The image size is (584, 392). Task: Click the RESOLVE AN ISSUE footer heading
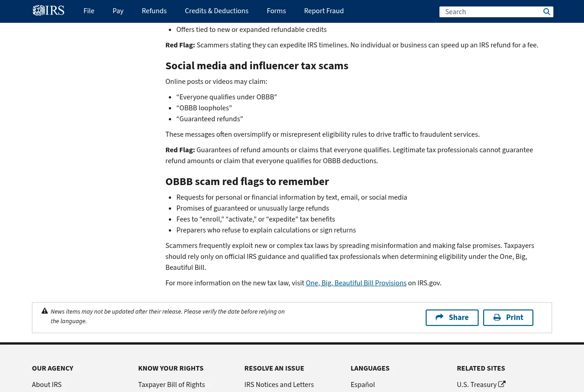click(x=274, y=368)
